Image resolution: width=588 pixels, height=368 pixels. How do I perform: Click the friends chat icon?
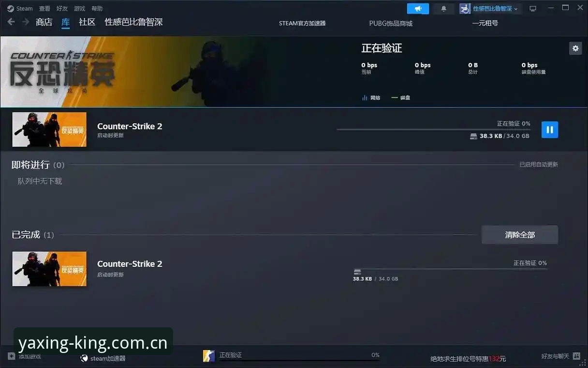tap(576, 356)
